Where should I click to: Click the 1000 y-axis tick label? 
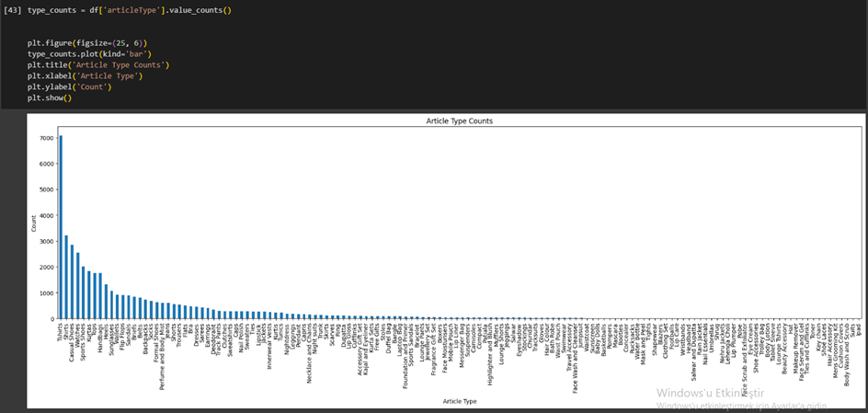[x=46, y=293]
